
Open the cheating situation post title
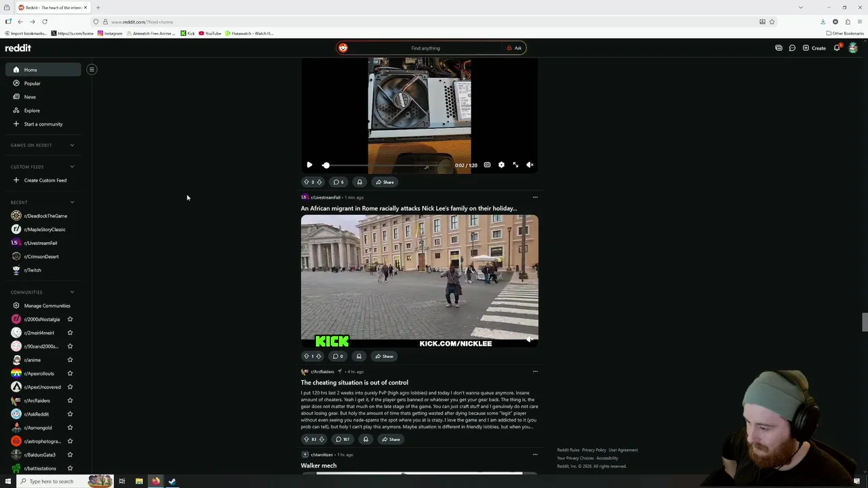pos(355,383)
